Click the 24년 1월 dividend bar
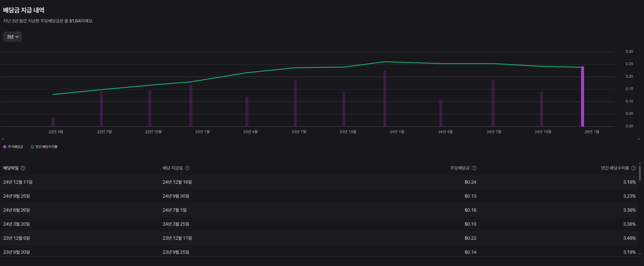Viewport: 644px width, 266px height. [x=385, y=99]
